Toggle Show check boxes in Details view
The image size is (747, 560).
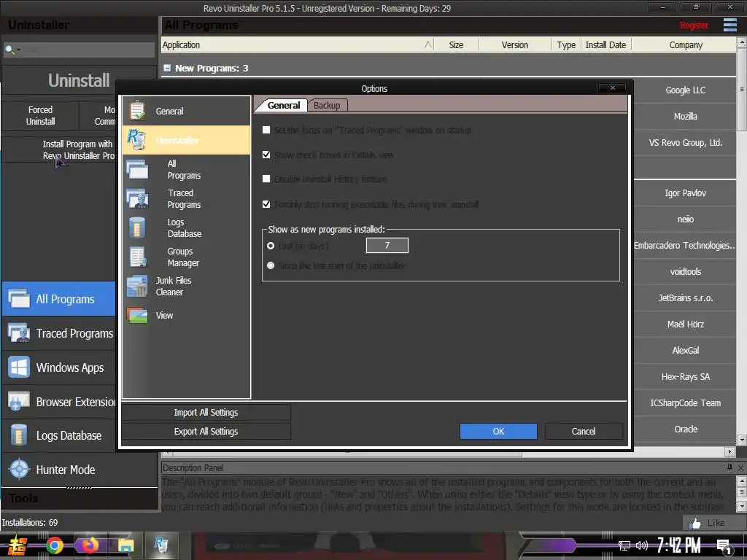[266, 155]
